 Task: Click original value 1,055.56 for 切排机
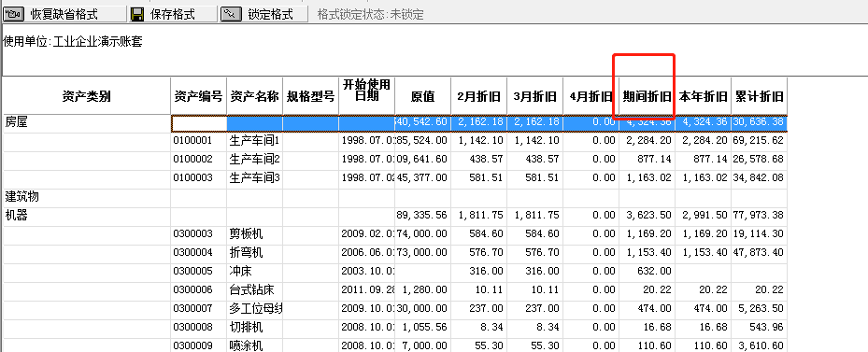[x=425, y=328]
